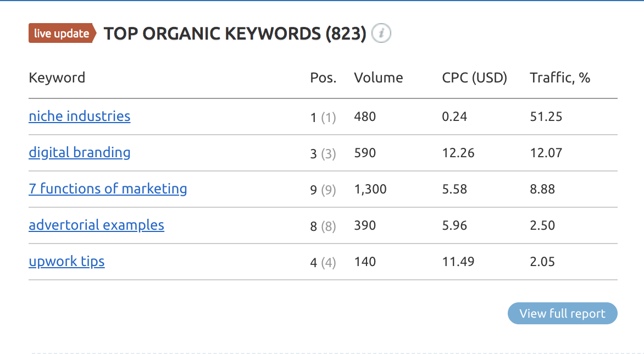
Task: Click position 9 (9) for 7 functions of marketing
Action: (x=323, y=190)
